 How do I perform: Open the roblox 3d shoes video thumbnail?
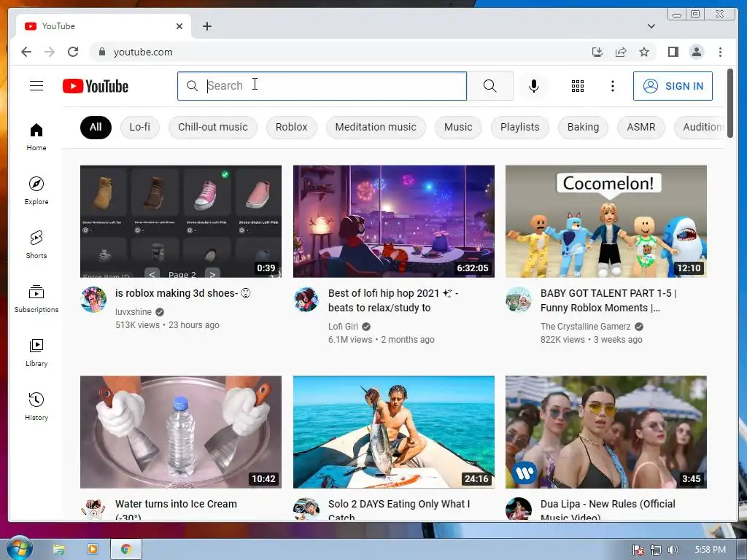[x=181, y=222]
